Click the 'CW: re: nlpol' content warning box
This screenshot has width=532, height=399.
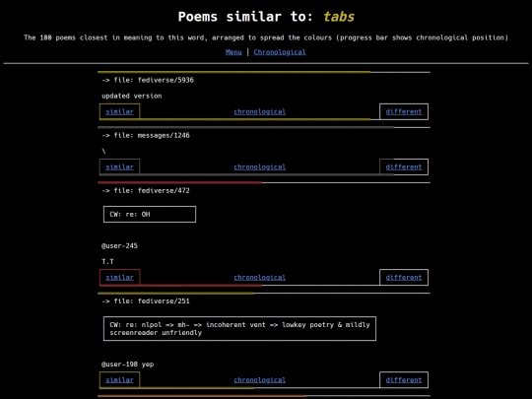coord(239,329)
